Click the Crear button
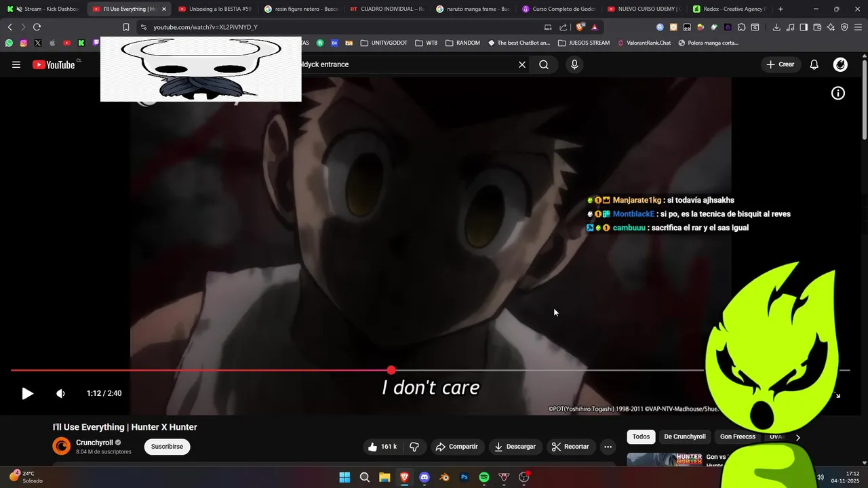 (x=780, y=64)
